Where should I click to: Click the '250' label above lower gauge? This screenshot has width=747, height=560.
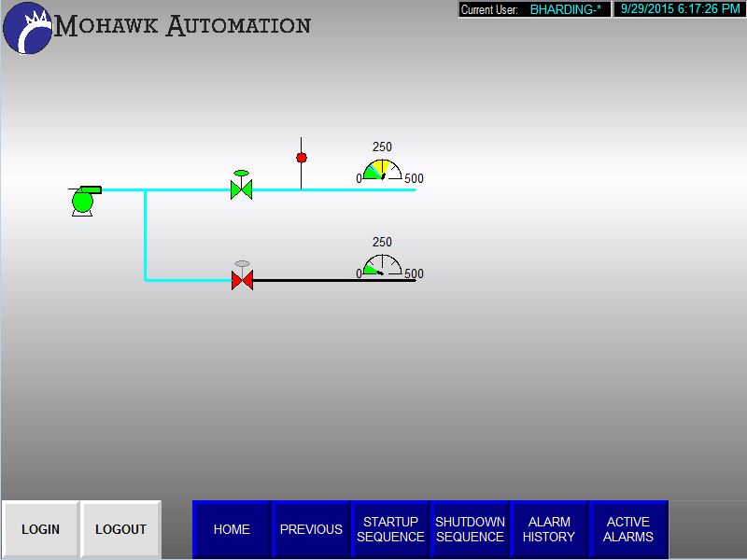(x=382, y=242)
